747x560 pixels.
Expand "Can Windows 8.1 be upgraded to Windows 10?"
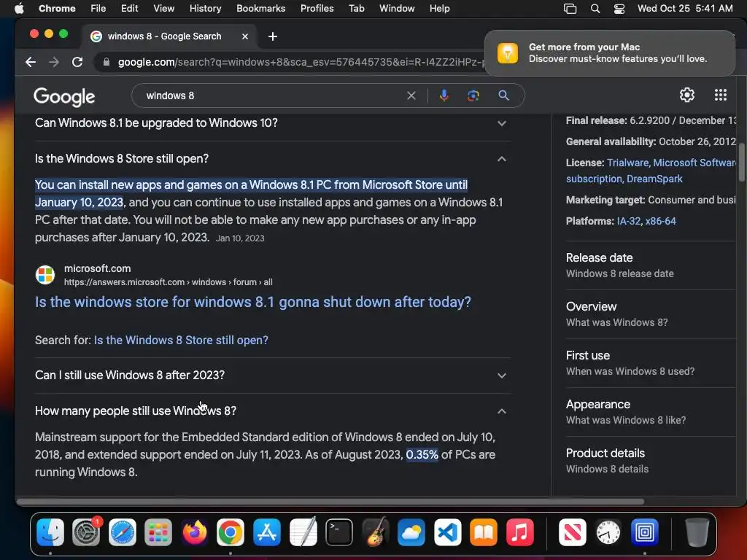(273, 122)
